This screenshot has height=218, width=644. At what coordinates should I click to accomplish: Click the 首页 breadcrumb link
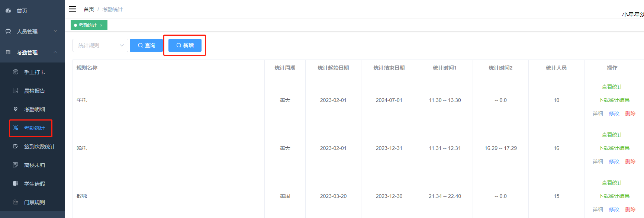(89, 9)
